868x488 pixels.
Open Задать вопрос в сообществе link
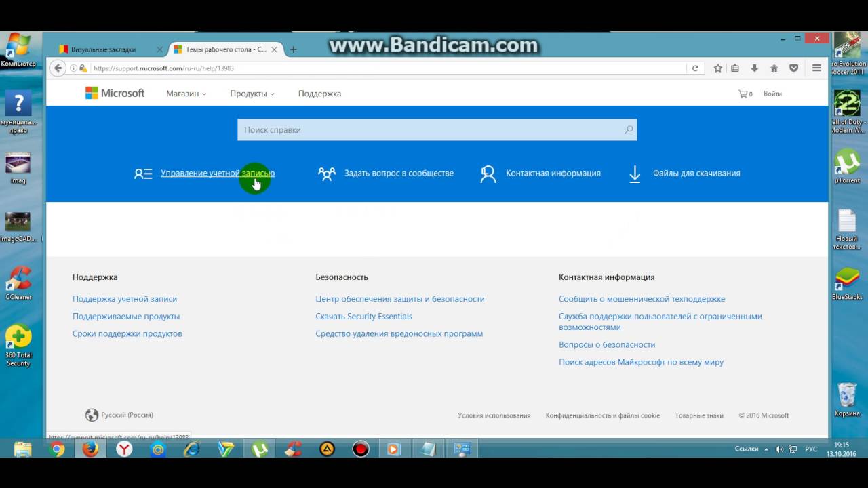(x=399, y=173)
